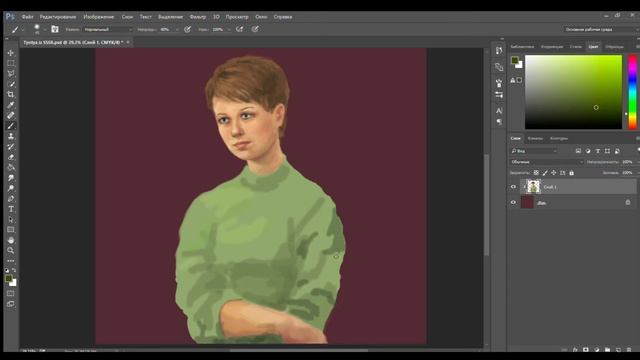Screen dimensions: 640x360
Task: Select the Hand tool
Action: (x=11, y=240)
